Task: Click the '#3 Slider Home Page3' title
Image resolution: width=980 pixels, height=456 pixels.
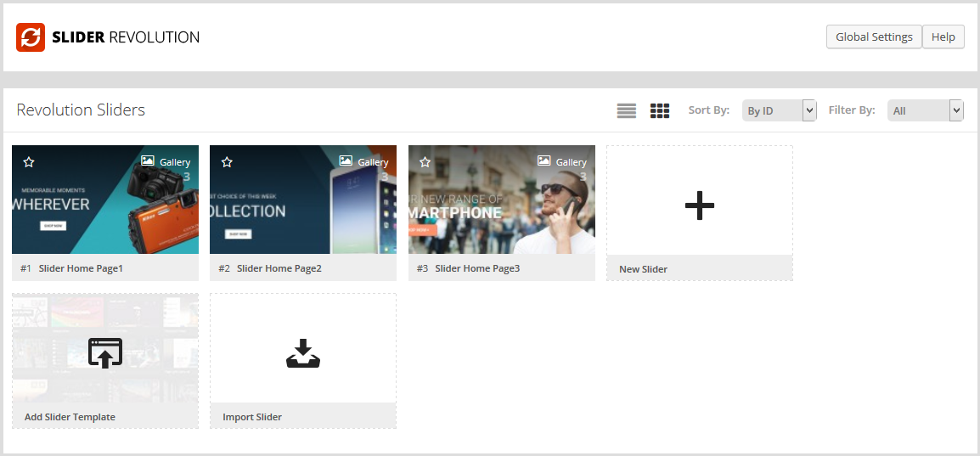Action: click(468, 268)
